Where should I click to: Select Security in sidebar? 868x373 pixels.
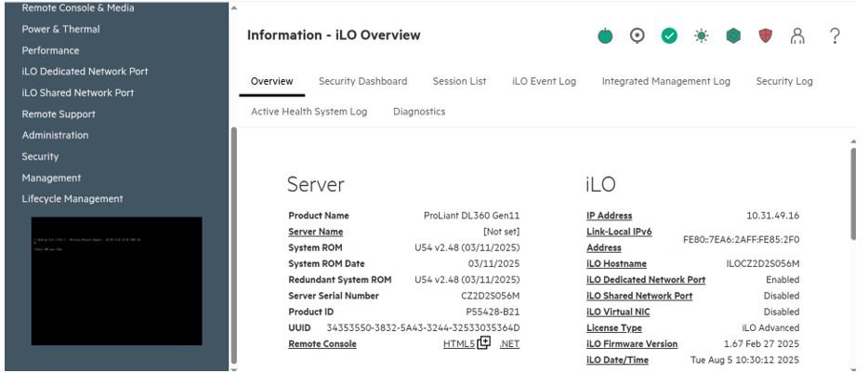tap(40, 156)
